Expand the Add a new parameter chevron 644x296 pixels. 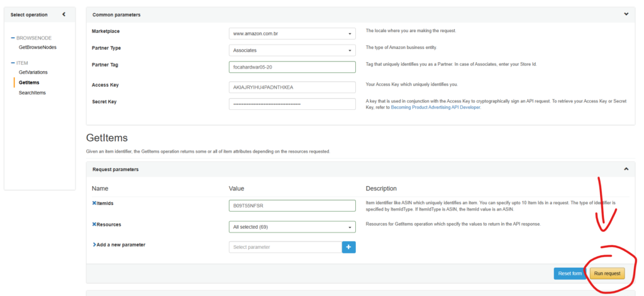point(94,244)
